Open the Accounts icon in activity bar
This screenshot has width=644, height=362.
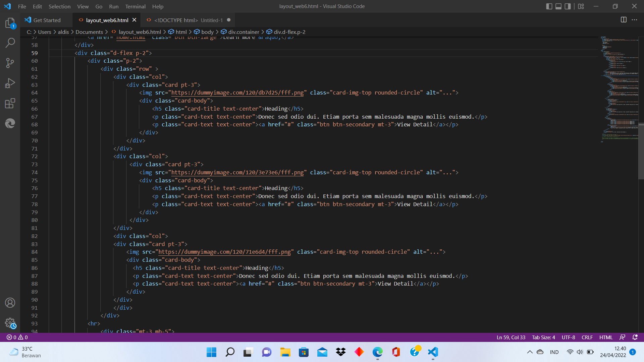click(10, 303)
